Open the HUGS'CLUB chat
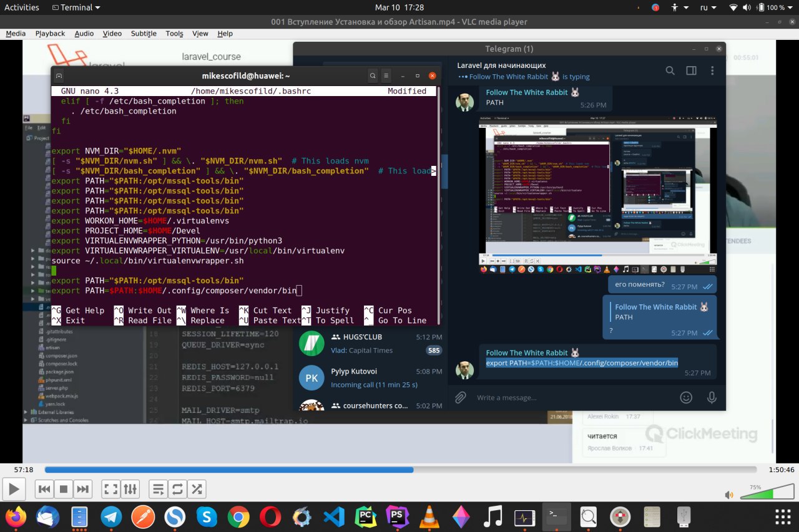The width and height of the screenshot is (799, 532). [x=371, y=344]
